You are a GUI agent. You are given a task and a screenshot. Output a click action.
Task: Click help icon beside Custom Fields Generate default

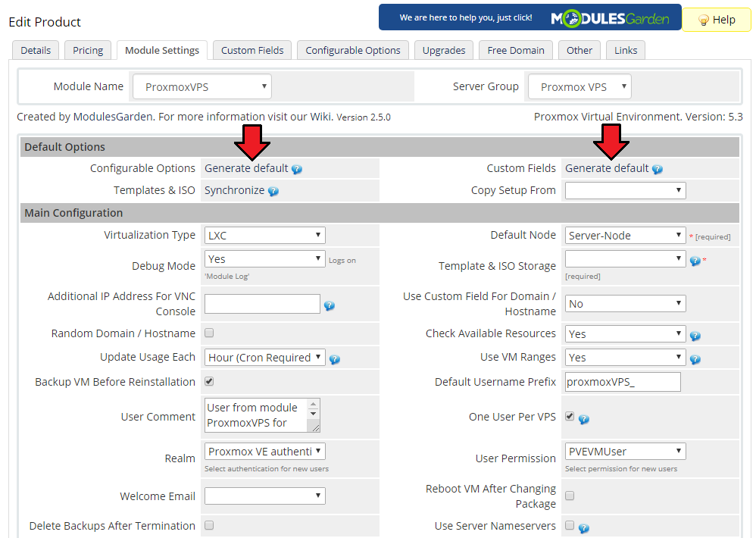(x=658, y=169)
